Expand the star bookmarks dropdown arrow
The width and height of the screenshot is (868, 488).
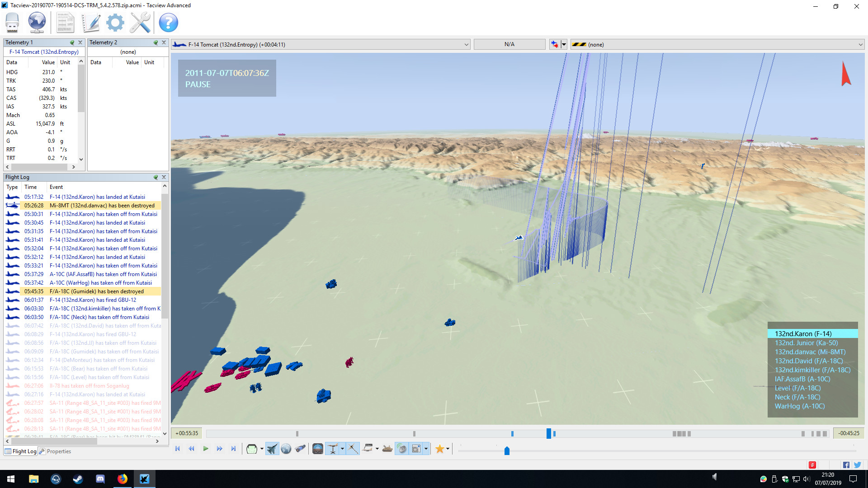[448, 449]
